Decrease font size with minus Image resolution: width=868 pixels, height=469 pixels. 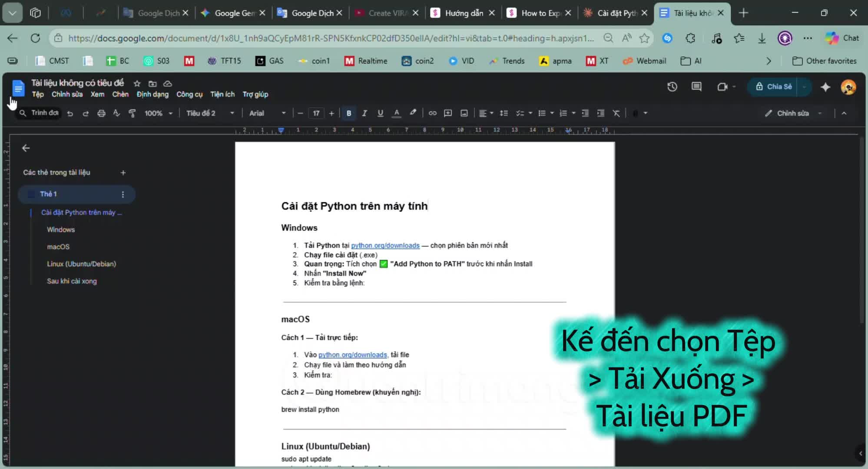tap(300, 113)
